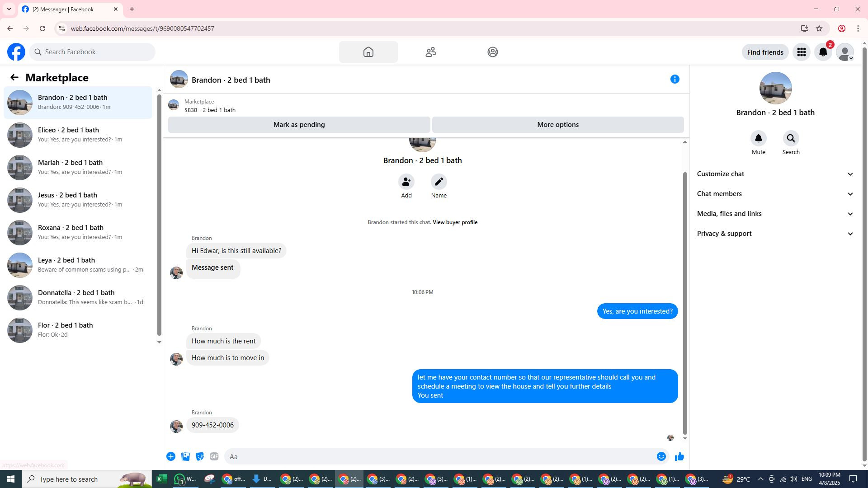Open more actions plus icon
868x488 pixels.
pos(171,456)
